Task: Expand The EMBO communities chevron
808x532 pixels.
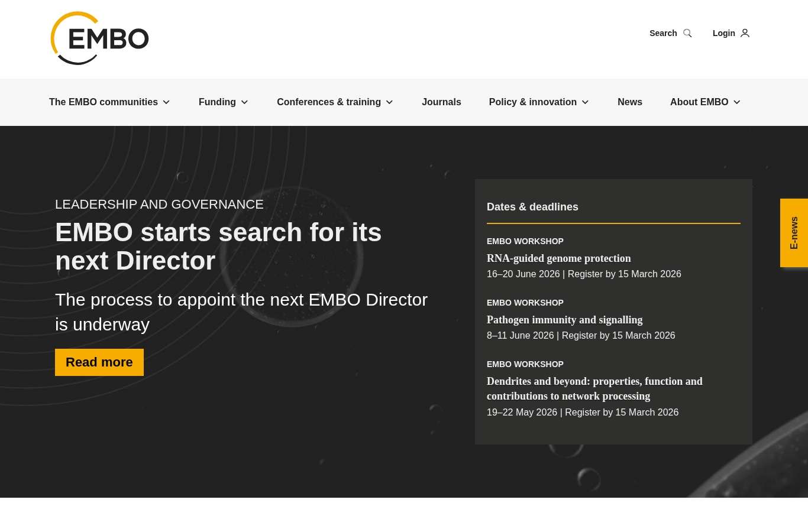Action: (x=166, y=102)
